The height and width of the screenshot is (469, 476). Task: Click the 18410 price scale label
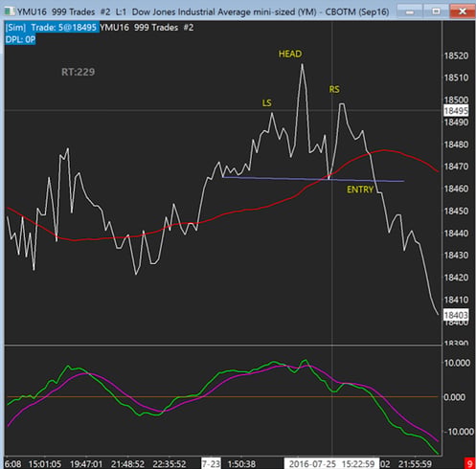(457, 300)
